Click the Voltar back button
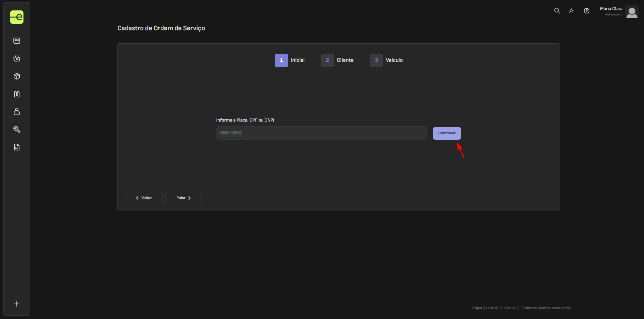This screenshot has height=319, width=644. pyautogui.click(x=144, y=198)
